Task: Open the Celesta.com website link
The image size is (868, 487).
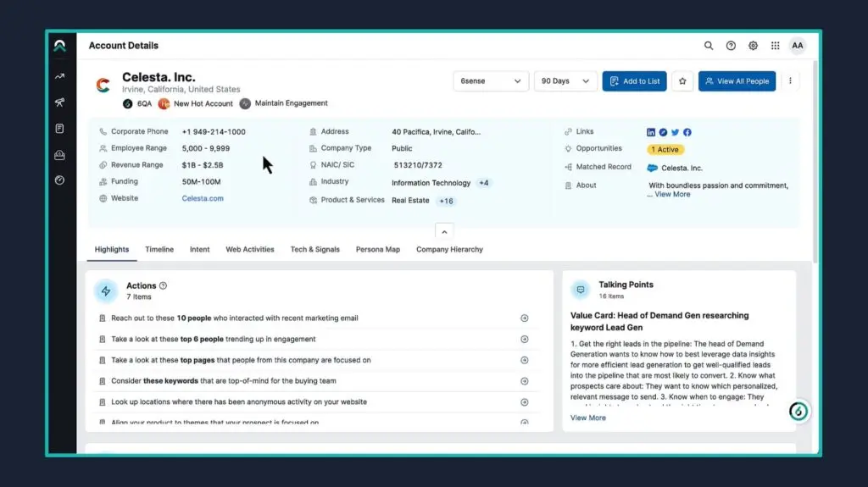Action: click(203, 198)
